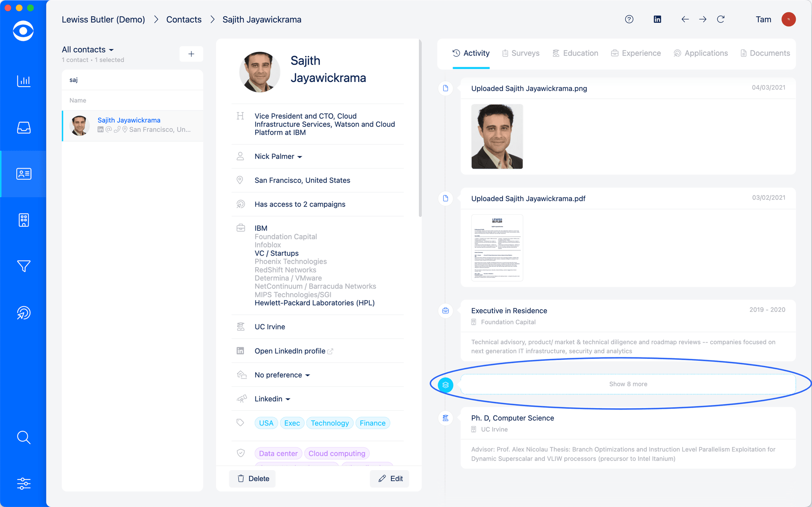Image resolution: width=812 pixels, height=507 pixels.
Task: Click the Edit button
Action: click(x=390, y=479)
